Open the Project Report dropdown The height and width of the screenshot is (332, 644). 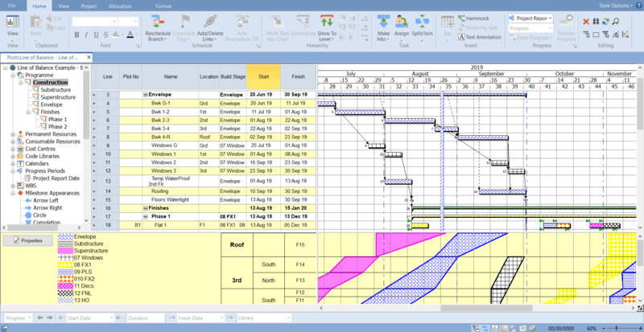(533, 17)
